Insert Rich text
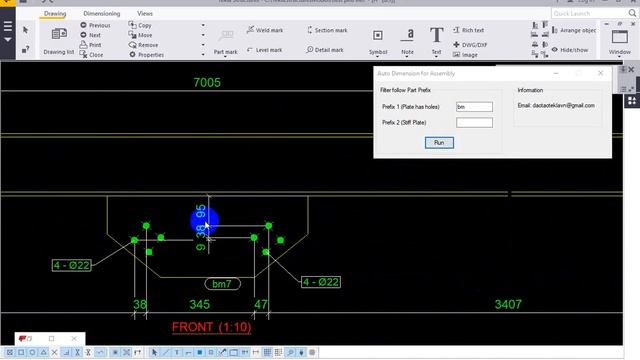Viewport: 640px width, 360px height. (x=469, y=30)
